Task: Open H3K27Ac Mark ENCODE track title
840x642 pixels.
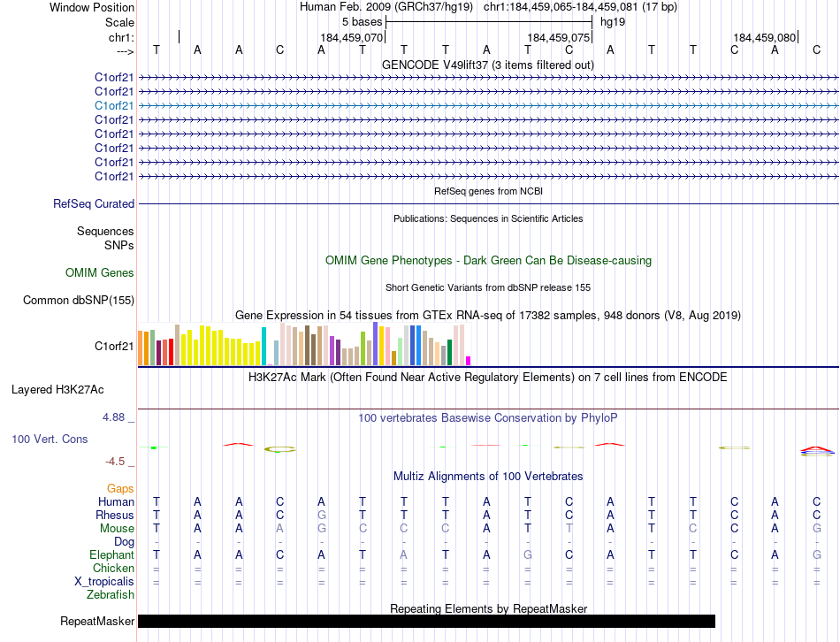Action: 488,378
